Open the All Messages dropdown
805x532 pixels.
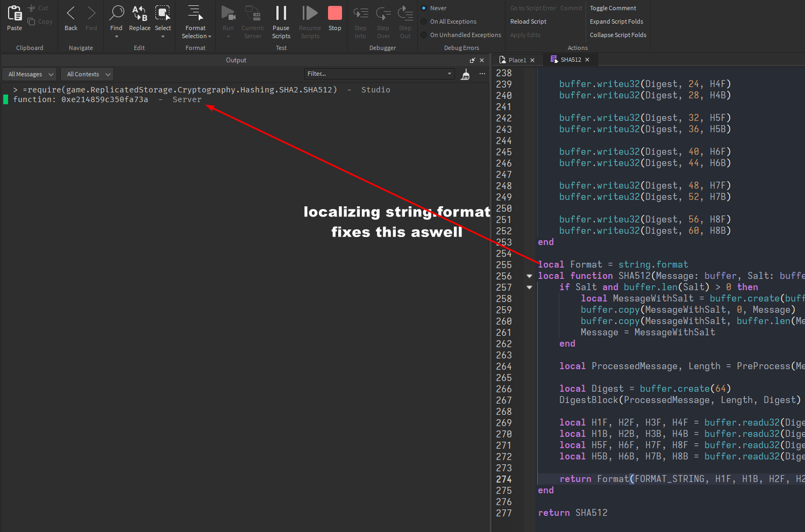pyautogui.click(x=29, y=74)
